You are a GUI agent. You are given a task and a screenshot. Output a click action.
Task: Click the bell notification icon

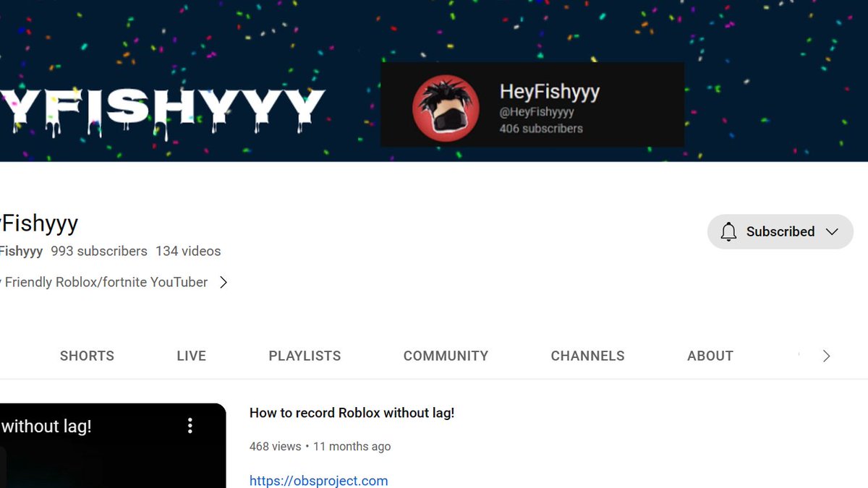tap(728, 231)
